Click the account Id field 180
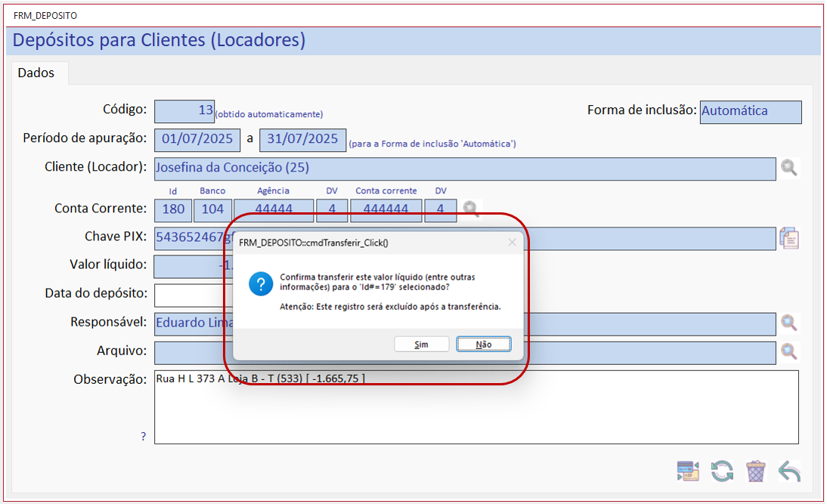Screen dimensions: 827x504 click(173, 210)
